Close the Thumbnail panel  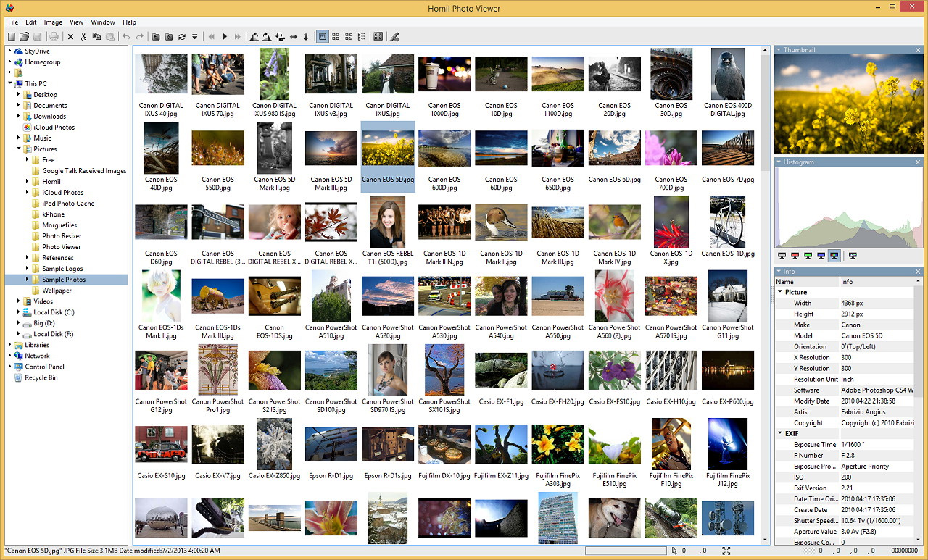[x=918, y=50]
